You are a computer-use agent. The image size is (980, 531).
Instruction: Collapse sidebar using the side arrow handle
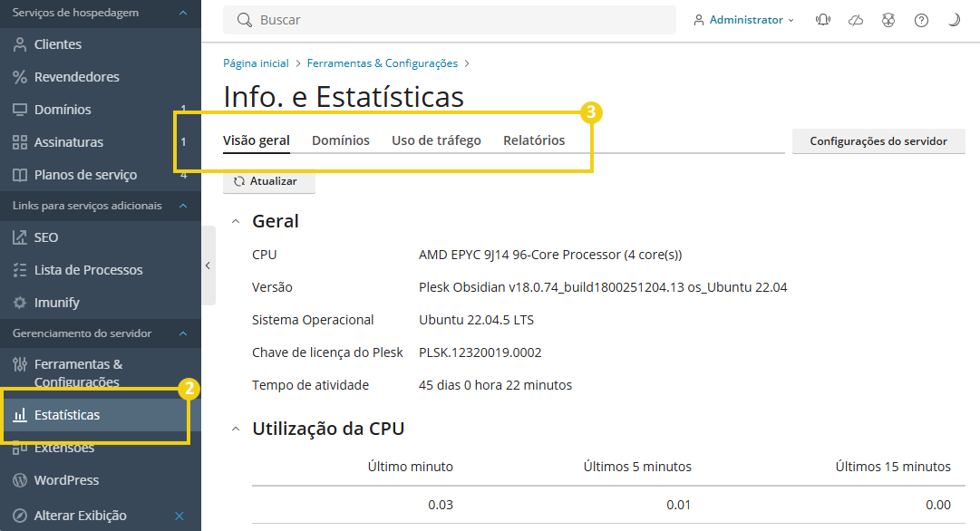pyautogui.click(x=209, y=265)
